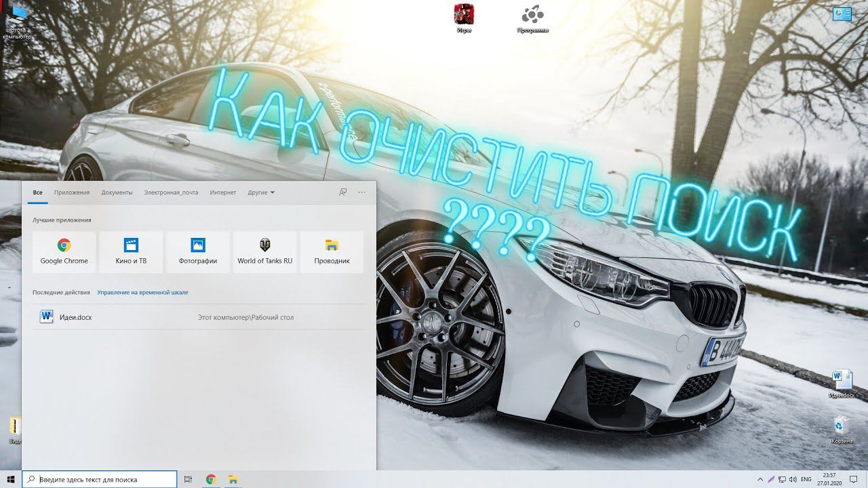Click the Лучшие приложения heading

pyautogui.click(x=62, y=220)
